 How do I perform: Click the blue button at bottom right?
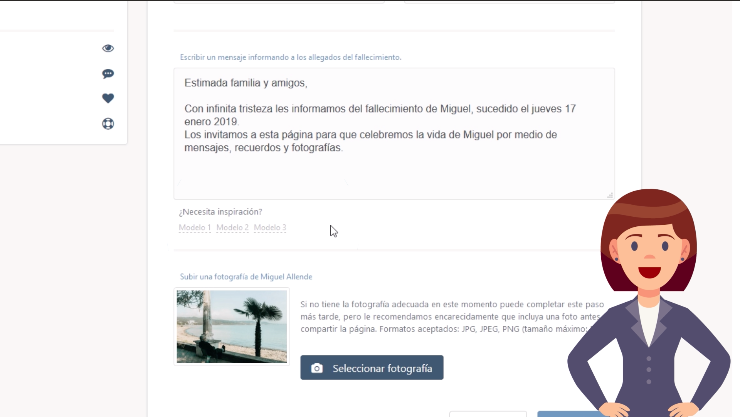(x=570, y=413)
